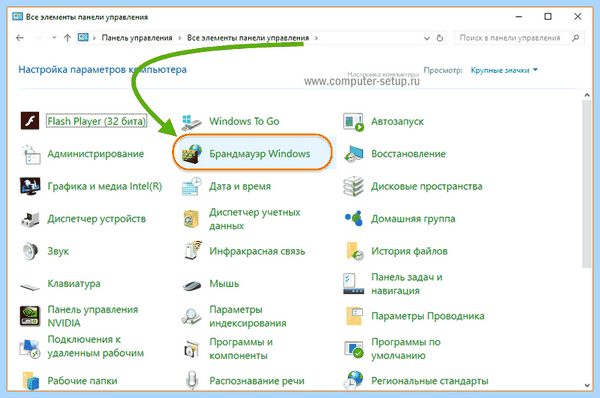The width and height of the screenshot is (600, 398).
Task: Click the address bar control panel icon
Action: [83, 38]
